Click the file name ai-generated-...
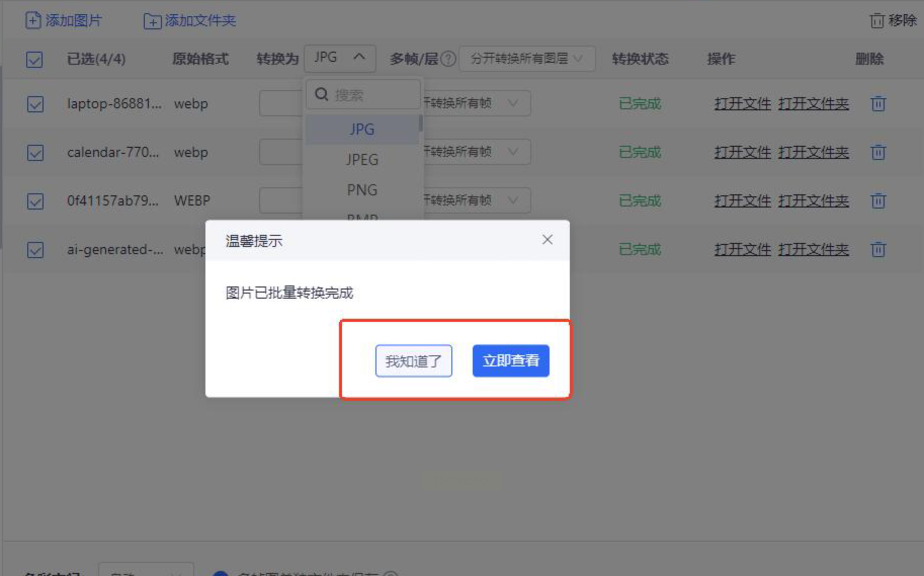The height and width of the screenshot is (576, 924). point(115,250)
